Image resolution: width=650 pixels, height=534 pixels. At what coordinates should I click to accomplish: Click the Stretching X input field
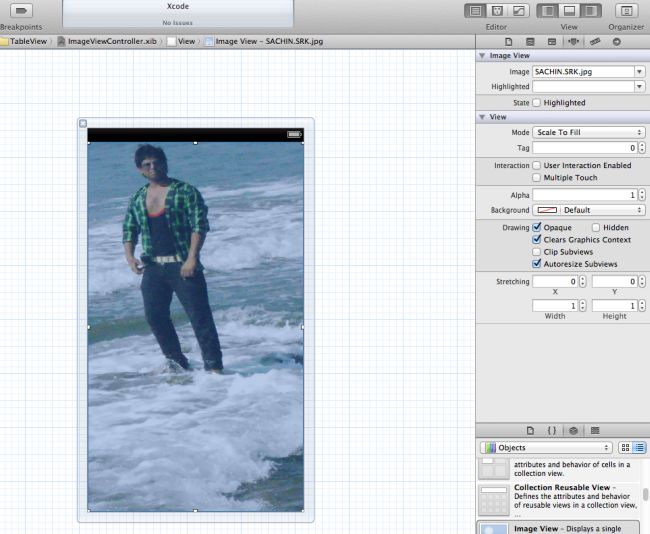pyautogui.click(x=555, y=282)
